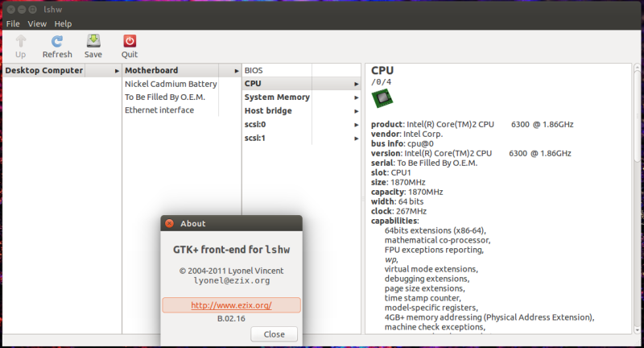Click the details pane vertical scrollbar

(x=638, y=115)
